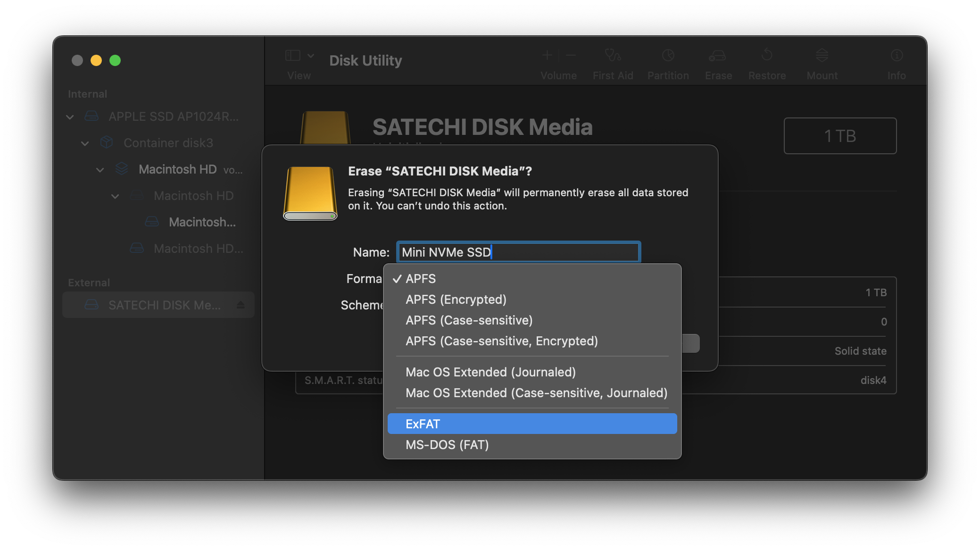Click the Mount toolbar icon
The height and width of the screenshot is (550, 980).
click(x=822, y=55)
